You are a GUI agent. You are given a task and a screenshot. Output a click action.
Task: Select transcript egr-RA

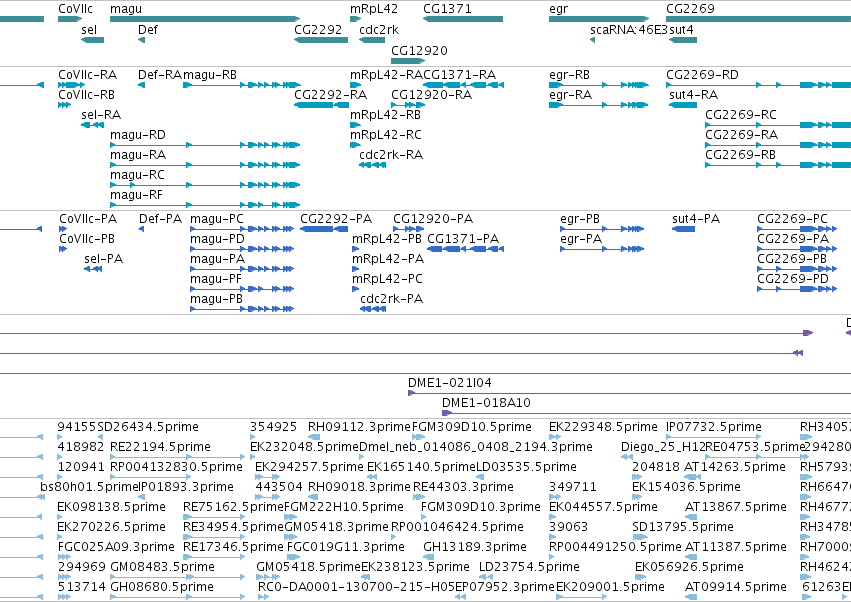570,95
